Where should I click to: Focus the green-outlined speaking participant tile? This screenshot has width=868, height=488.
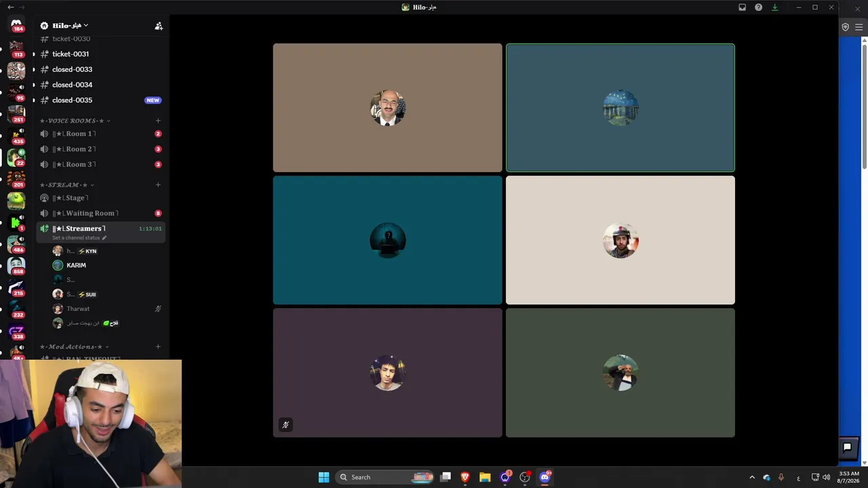tap(620, 108)
